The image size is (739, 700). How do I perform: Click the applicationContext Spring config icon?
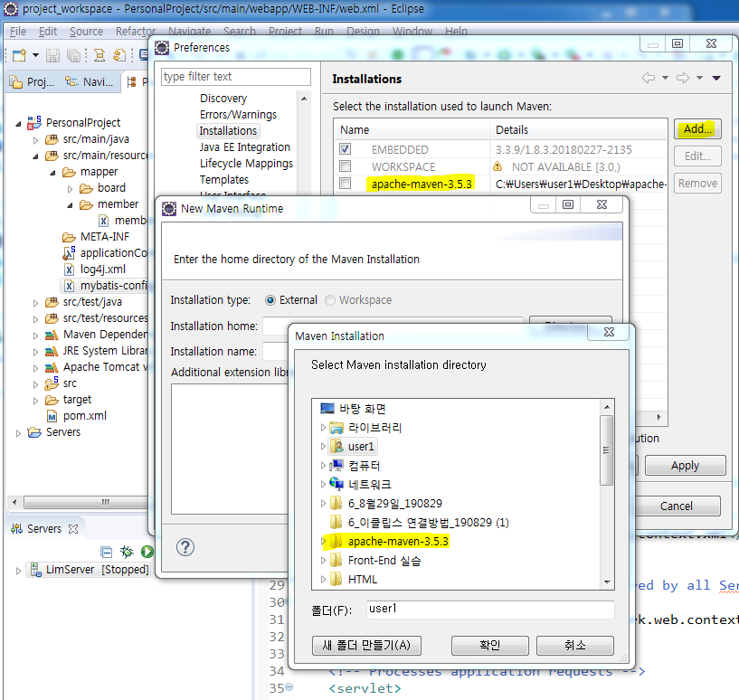tap(69, 253)
